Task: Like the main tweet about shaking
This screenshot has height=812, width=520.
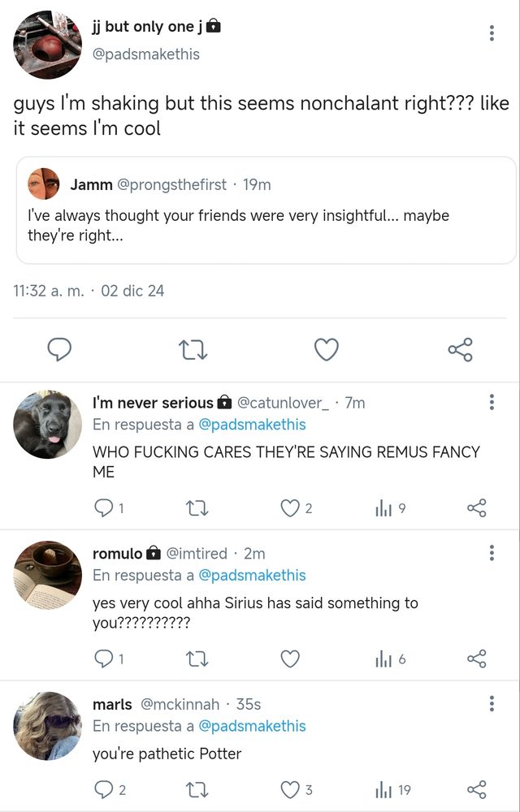Action: point(326,350)
